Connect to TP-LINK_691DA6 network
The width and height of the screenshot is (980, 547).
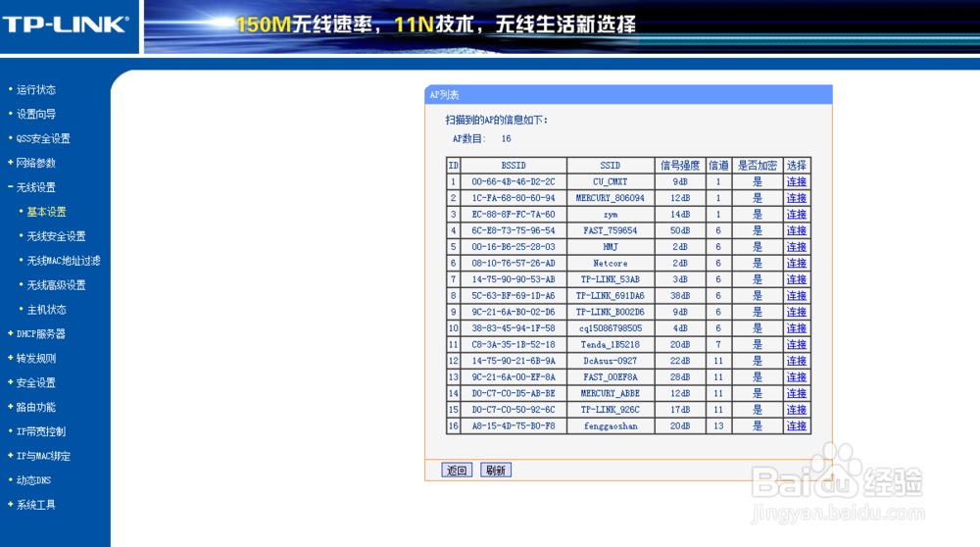click(x=796, y=295)
